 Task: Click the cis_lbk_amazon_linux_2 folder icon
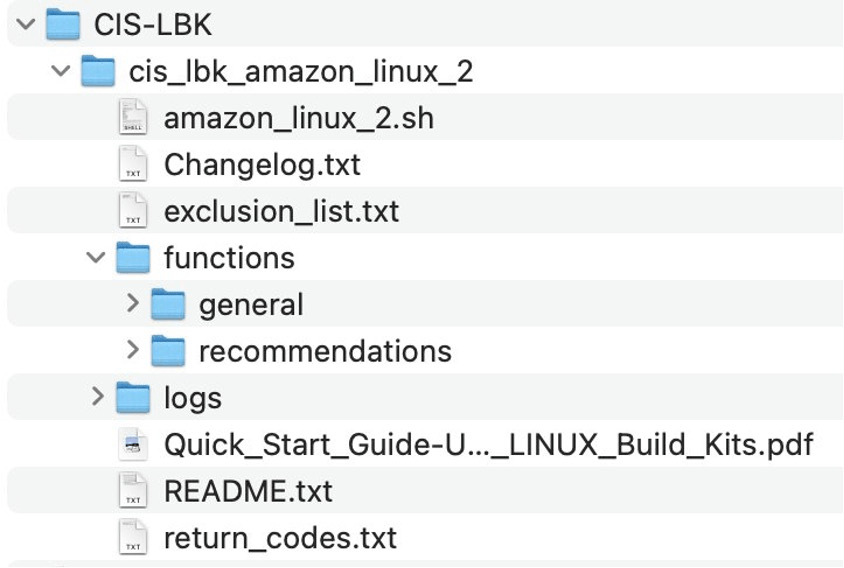(x=97, y=71)
